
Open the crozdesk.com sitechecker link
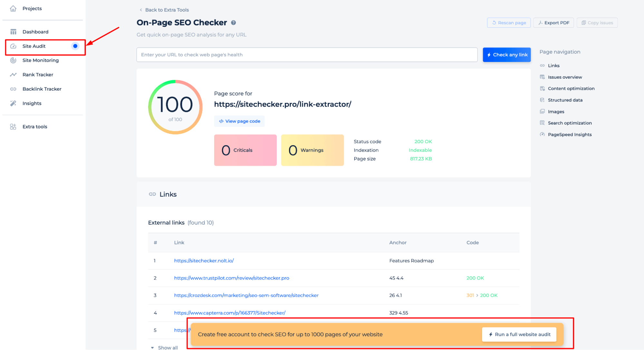246,296
